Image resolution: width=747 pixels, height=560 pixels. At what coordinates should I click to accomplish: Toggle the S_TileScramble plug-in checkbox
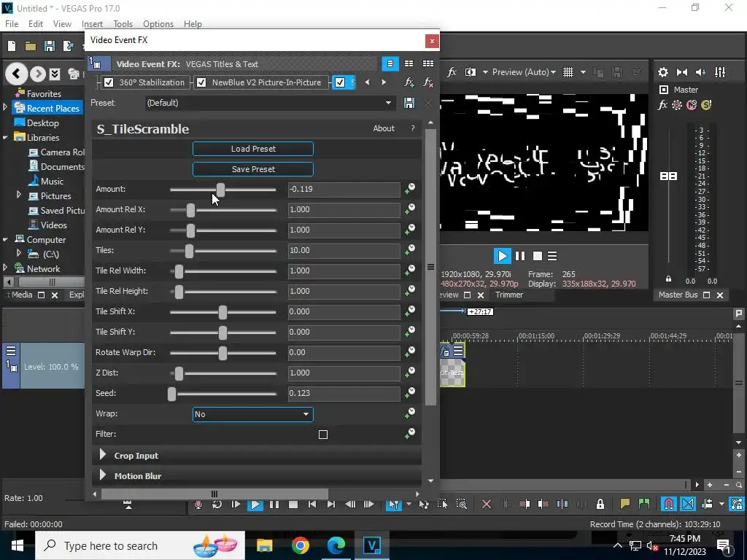340,82
